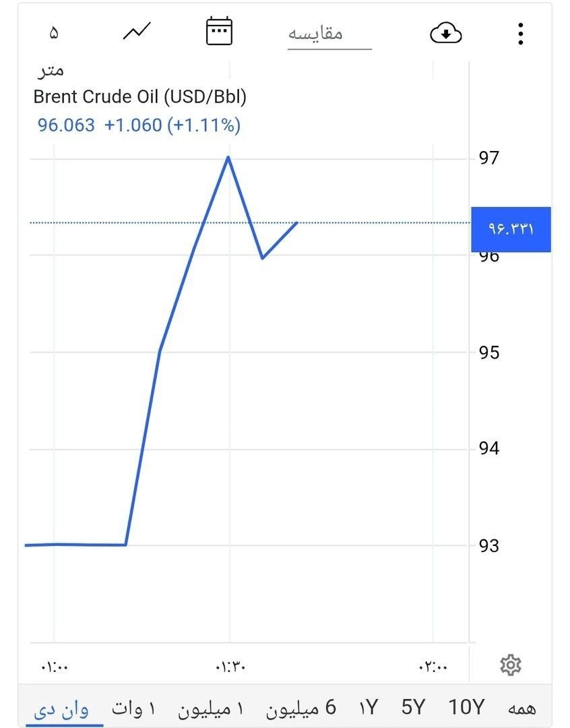Click the مقایسه compare input field
Screen dimensions: 570x728
tap(329, 34)
